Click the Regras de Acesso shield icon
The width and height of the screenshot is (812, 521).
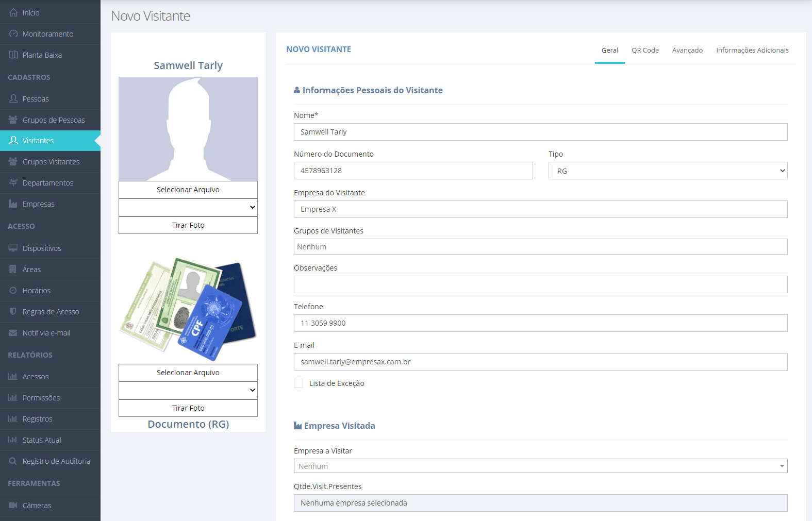point(13,311)
